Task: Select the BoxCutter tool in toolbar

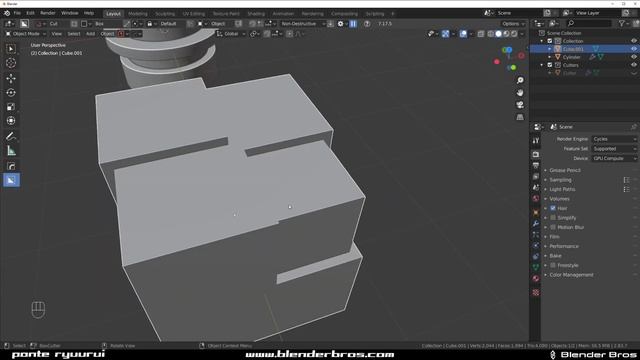Action: (11, 180)
